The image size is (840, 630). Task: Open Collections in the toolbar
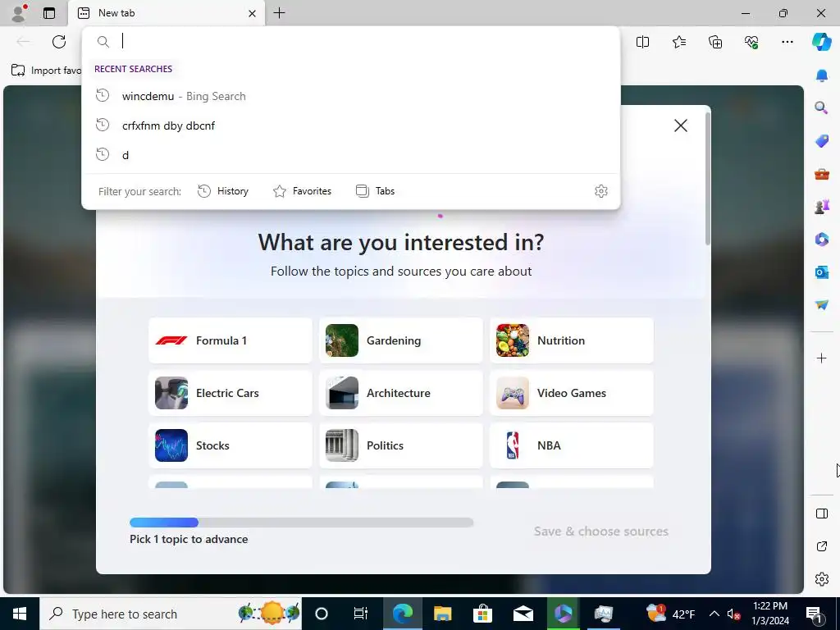point(715,42)
